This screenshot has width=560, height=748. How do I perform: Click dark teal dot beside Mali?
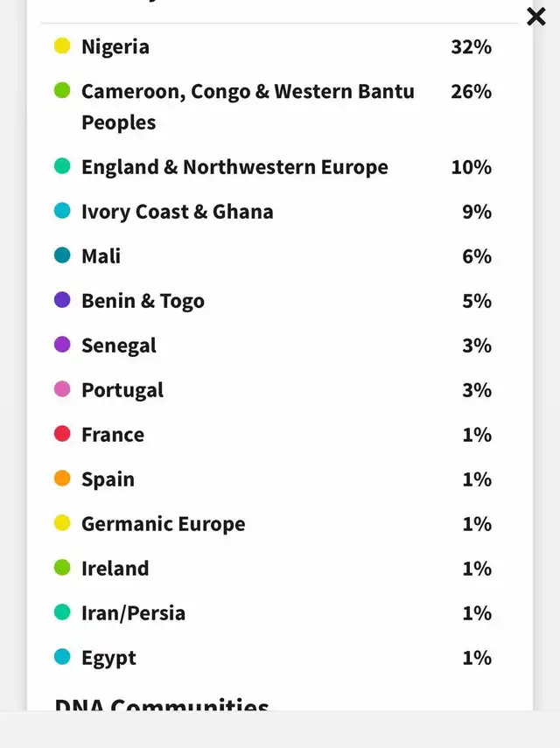click(x=62, y=255)
